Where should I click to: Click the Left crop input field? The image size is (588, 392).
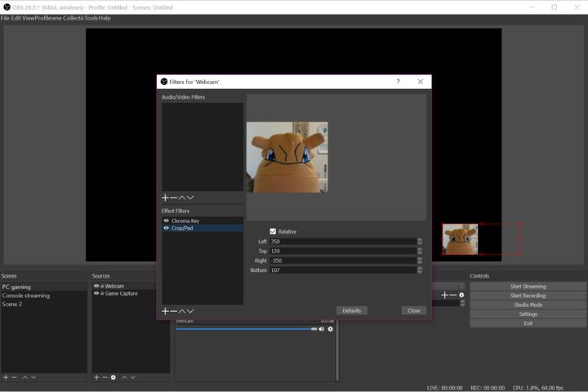tap(343, 241)
